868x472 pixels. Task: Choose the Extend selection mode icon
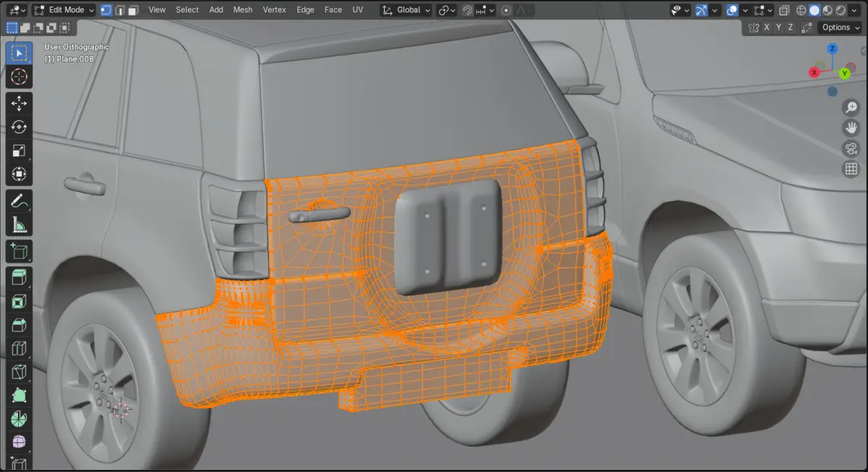25,28
